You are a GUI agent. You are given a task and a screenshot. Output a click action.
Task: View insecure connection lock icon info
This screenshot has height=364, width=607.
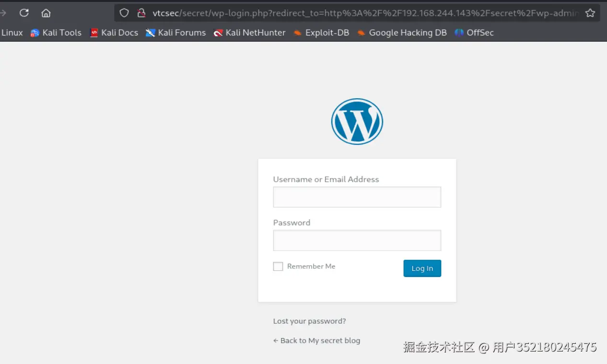(x=141, y=13)
